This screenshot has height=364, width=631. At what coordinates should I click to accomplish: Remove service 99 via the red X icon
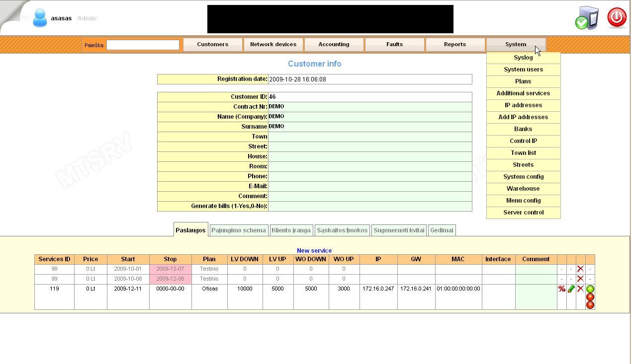[580, 279]
